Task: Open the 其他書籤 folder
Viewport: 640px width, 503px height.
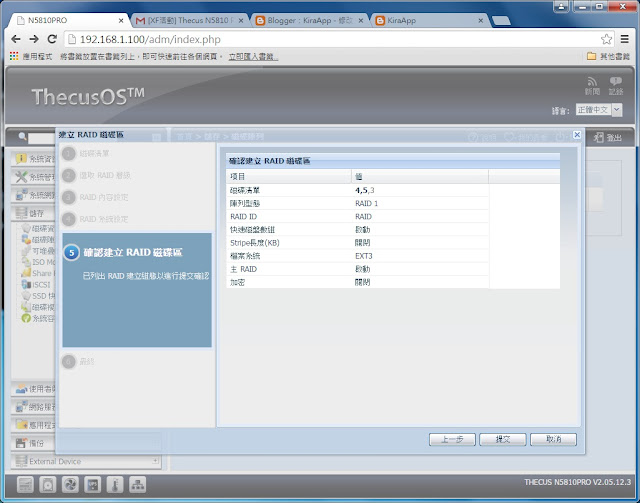Action: (x=609, y=56)
